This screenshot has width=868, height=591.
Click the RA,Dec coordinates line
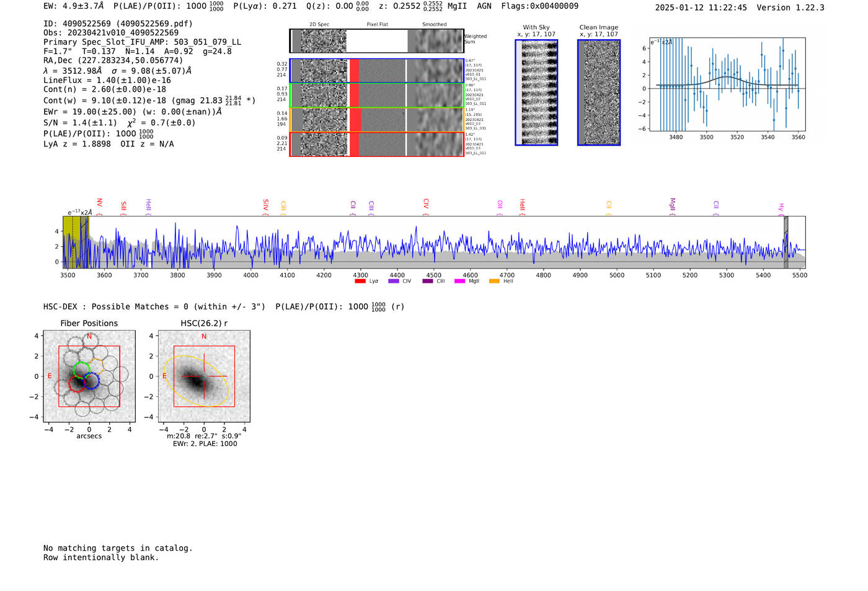click(113, 61)
